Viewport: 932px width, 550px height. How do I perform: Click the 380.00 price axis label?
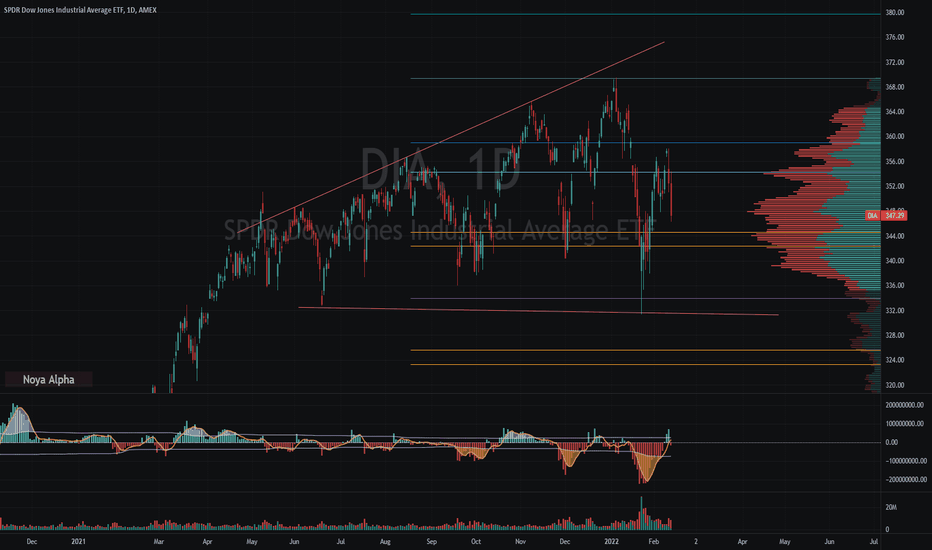coord(895,12)
